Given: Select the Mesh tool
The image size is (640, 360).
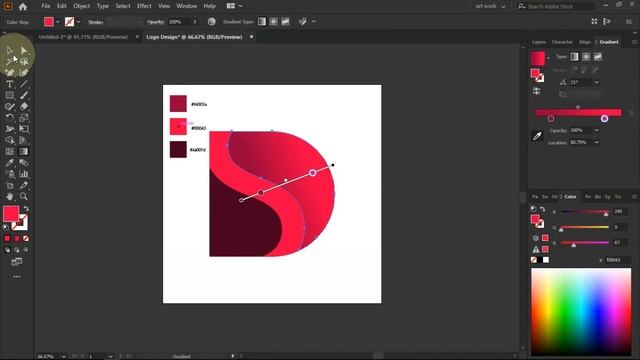Looking at the screenshot, I should coord(10,151).
